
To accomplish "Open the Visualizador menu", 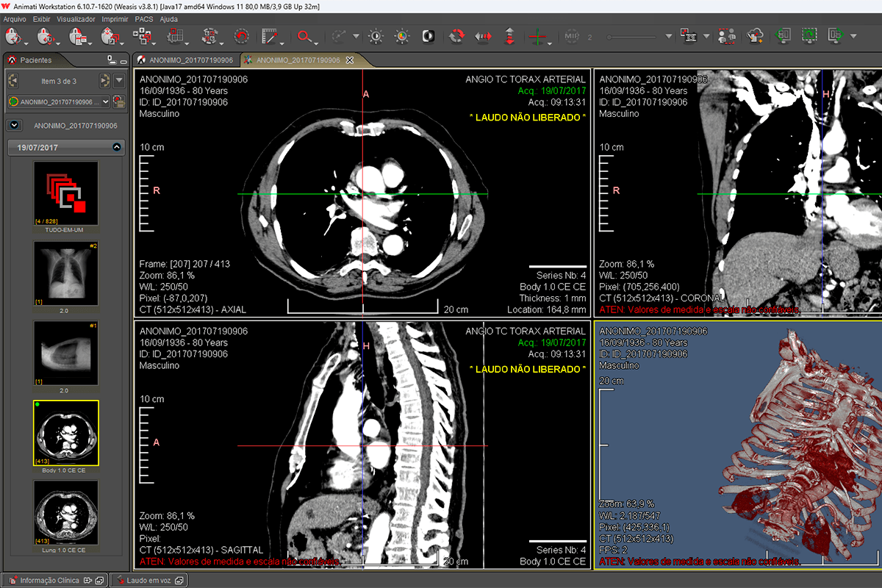I will point(76,19).
